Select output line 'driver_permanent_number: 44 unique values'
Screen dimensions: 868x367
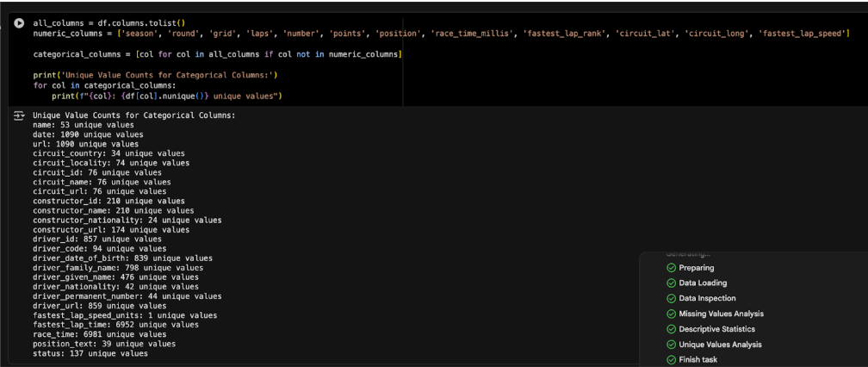point(127,296)
